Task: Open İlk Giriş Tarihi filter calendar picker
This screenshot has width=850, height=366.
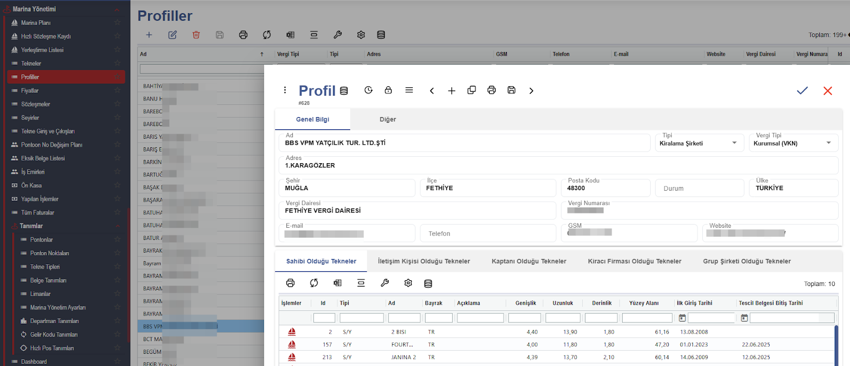Action: pos(682,318)
